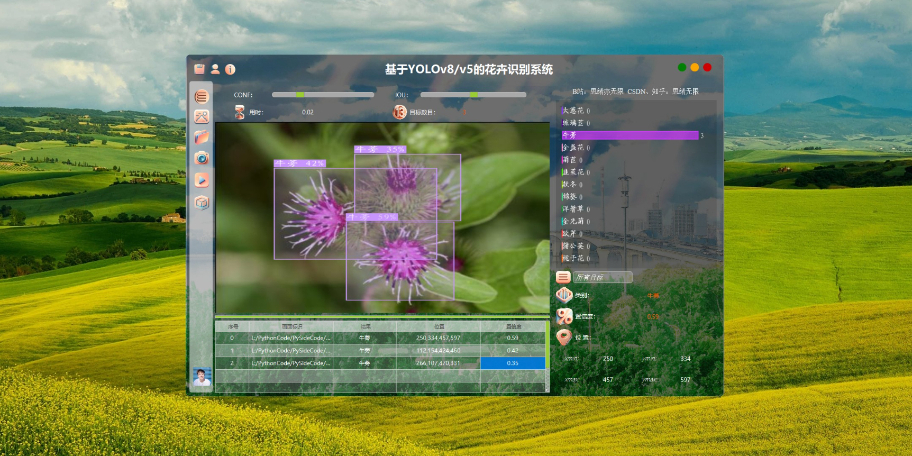This screenshot has height=456, width=912.
Task: Adjust the IOU threshold slider
Action: pyautogui.click(x=473, y=94)
